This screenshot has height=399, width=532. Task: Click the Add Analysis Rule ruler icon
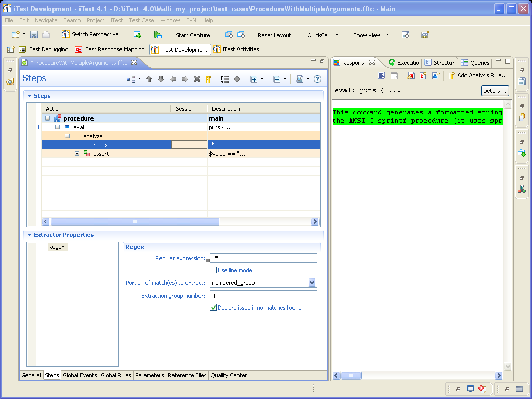pos(451,75)
